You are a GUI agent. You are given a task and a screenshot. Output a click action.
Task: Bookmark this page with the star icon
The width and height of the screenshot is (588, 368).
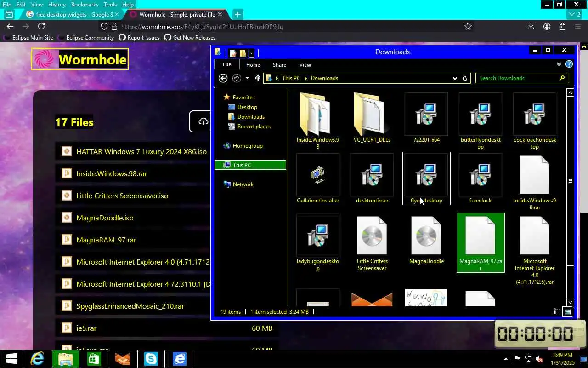coord(468,26)
